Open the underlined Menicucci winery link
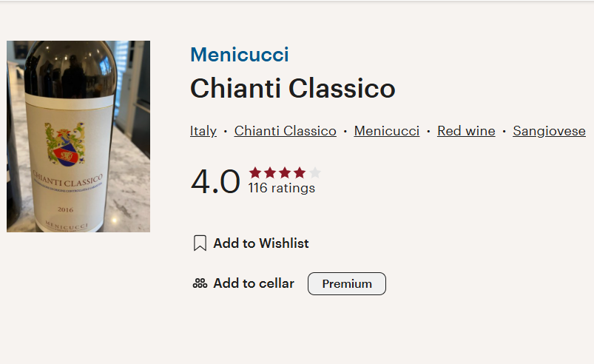594x364 pixels. click(386, 131)
